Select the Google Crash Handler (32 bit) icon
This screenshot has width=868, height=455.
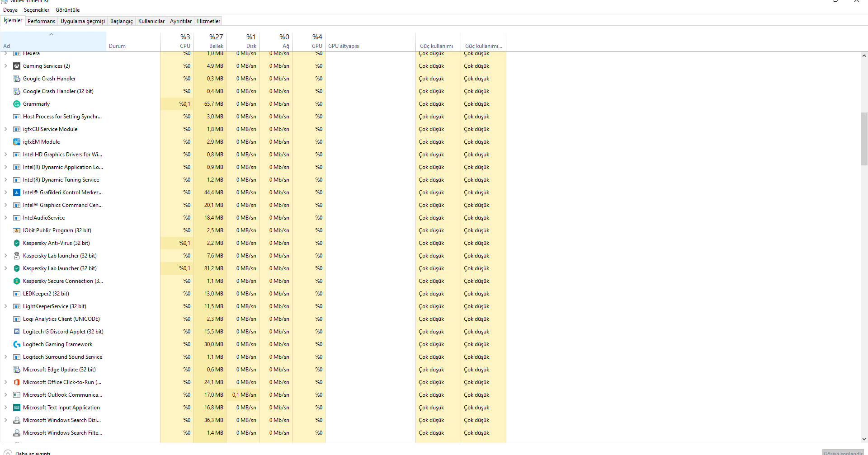(x=17, y=91)
